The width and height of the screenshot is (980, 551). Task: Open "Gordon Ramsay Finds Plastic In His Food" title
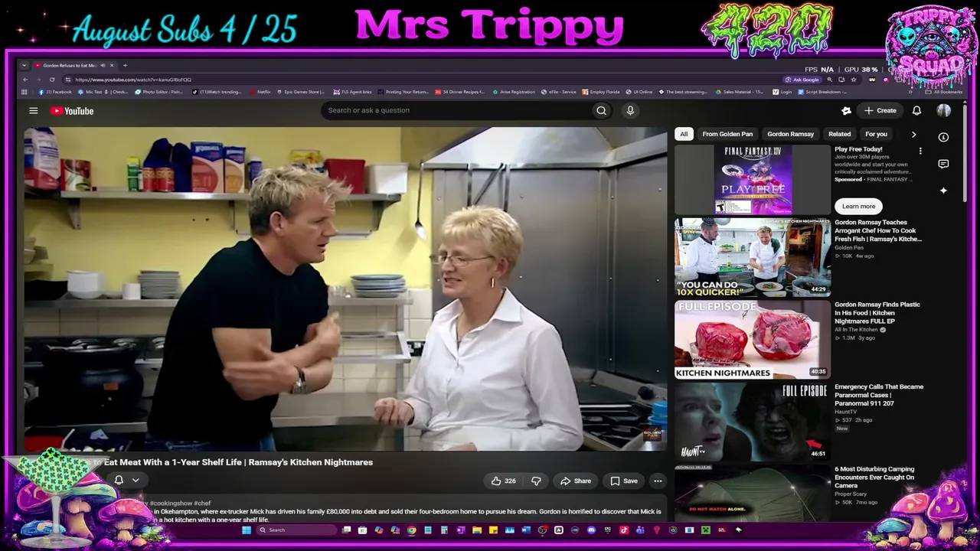877,312
